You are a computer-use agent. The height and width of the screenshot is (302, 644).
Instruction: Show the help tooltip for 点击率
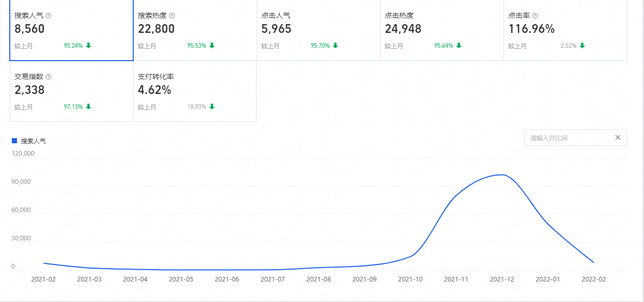[535, 16]
